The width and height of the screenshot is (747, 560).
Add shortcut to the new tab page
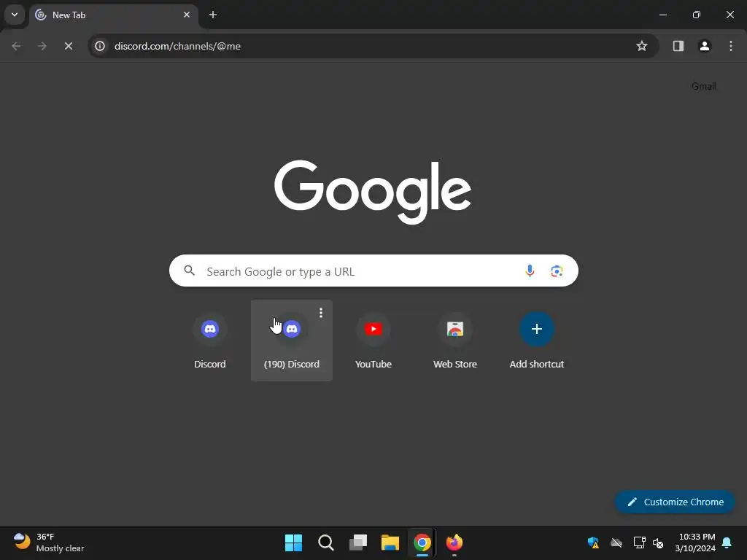537,341
